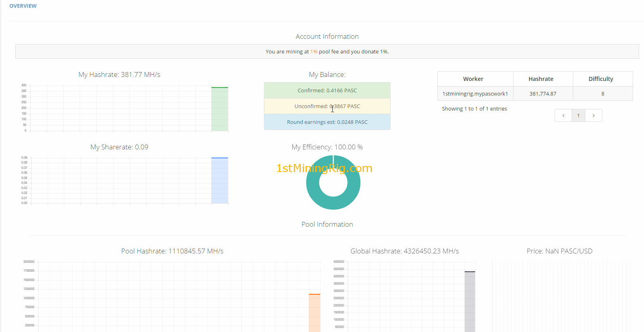
Task: Go to next page of workers table
Action: tap(593, 115)
